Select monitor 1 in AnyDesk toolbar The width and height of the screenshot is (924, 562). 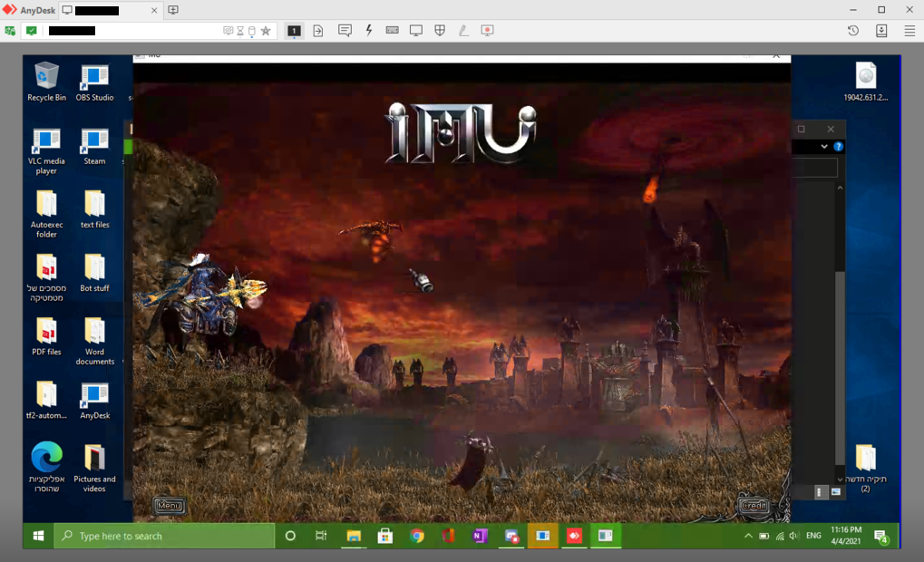294,31
